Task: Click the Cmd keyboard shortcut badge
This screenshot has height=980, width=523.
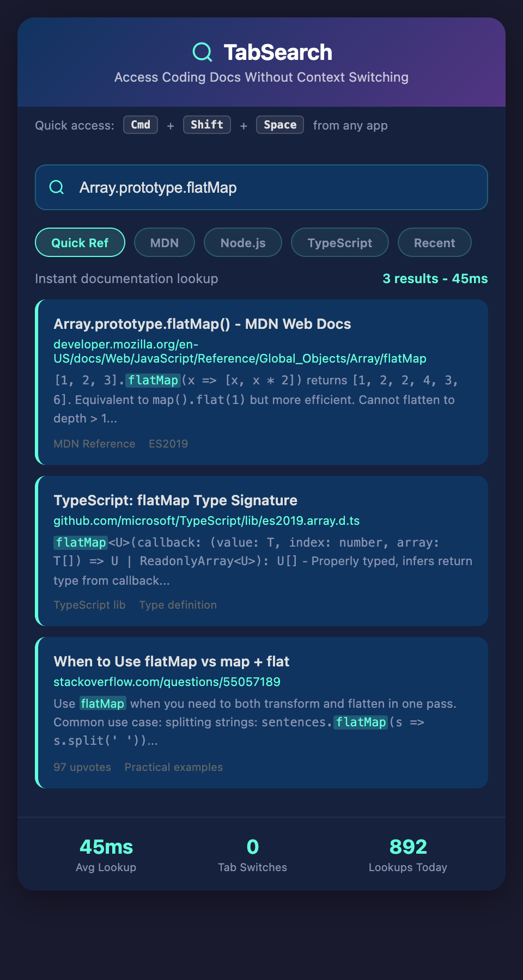Action: coord(140,125)
